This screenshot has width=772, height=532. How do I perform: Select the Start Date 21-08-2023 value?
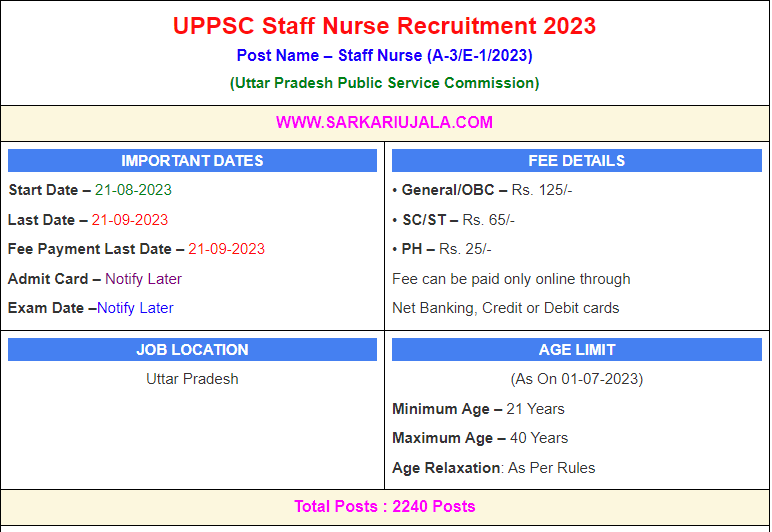click(133, 190)
